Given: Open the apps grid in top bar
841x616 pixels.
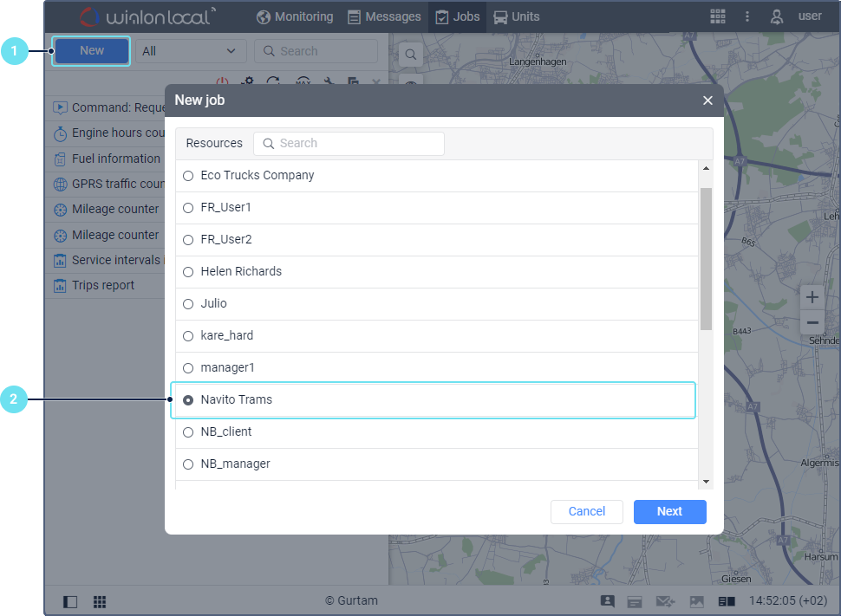Looking at the screenshot, I should 718,16.
